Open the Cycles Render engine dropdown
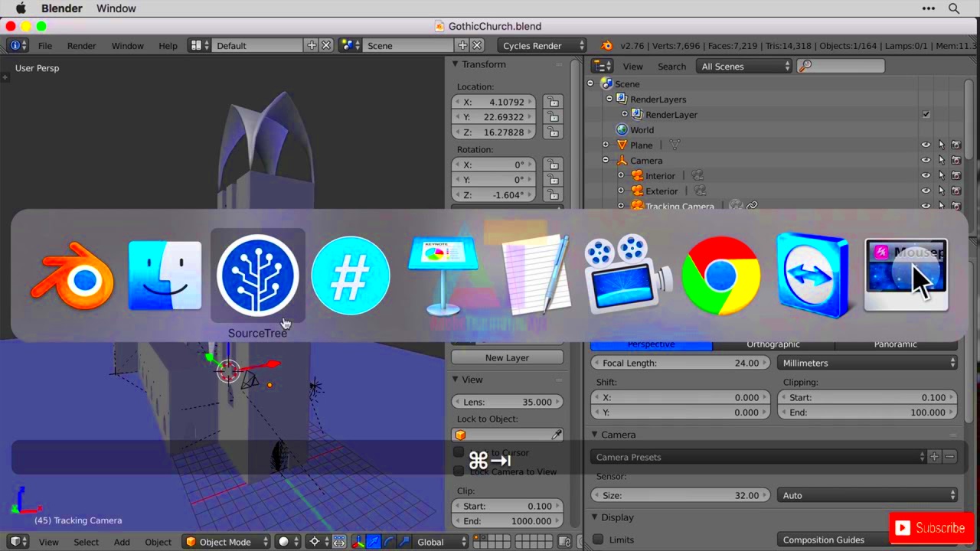 point(542,45)
